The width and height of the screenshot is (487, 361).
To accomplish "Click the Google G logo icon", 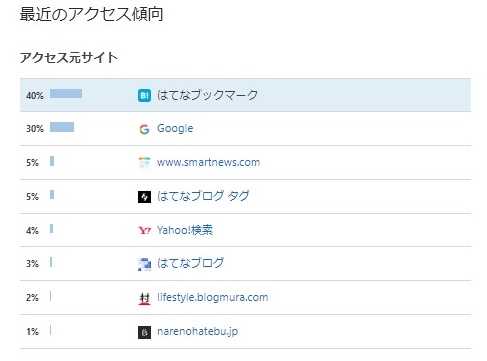I will coord(144,129).
